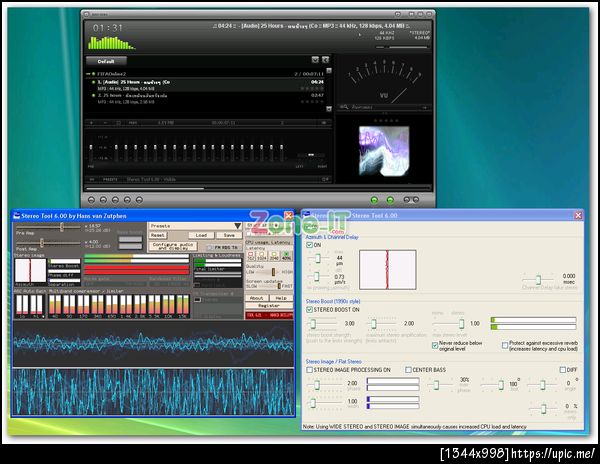Adjust the Pre Amp slider
Viewport: 600px width, 464px height.
(48, 227)
